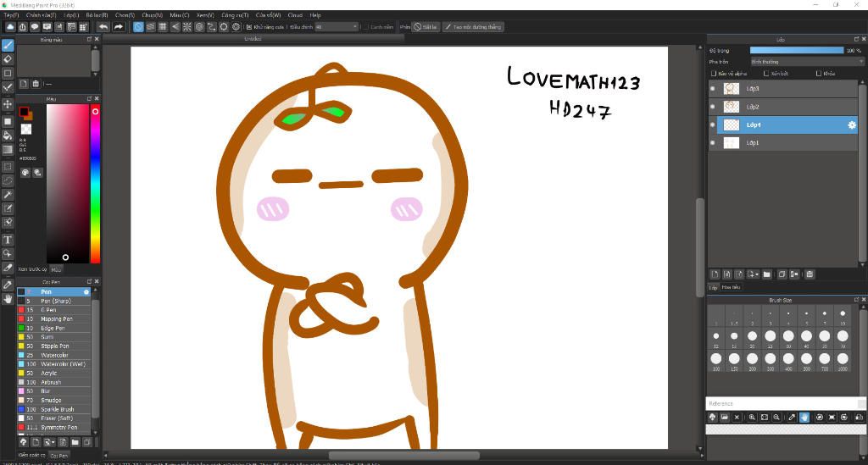Select the Eraser tool

pyautogui.click(x=8, y=59)
